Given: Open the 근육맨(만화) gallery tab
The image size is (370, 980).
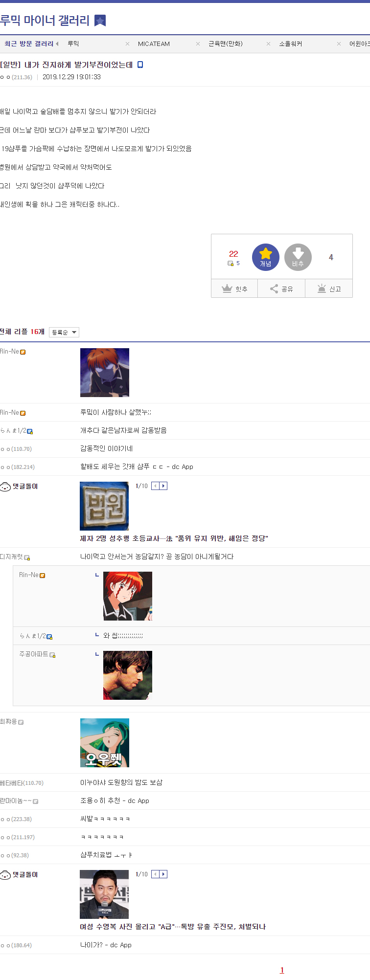Looking at the screenshot, I should [x=226, y=44].
